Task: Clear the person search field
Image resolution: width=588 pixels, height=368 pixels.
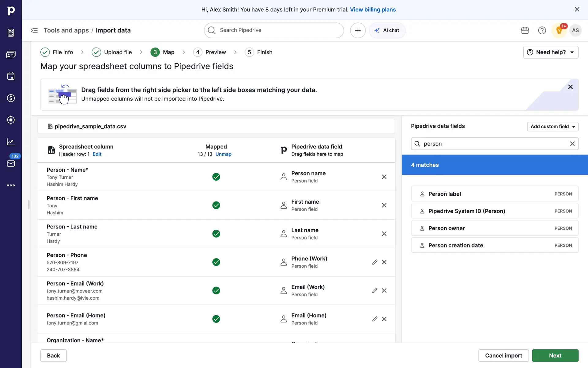Action: click(x=572, y=144)
